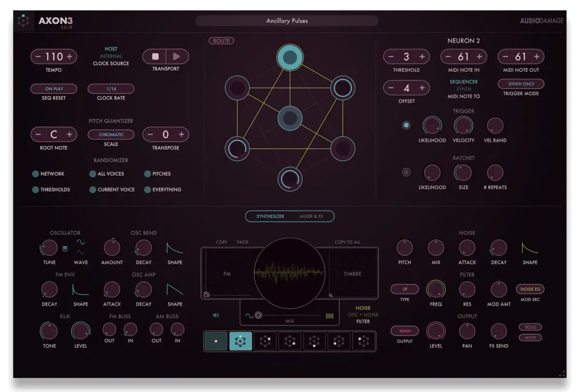The height and width of the screenshot is (392, 580).
Task: Solo the current voice
Action: tap(530, 327)
